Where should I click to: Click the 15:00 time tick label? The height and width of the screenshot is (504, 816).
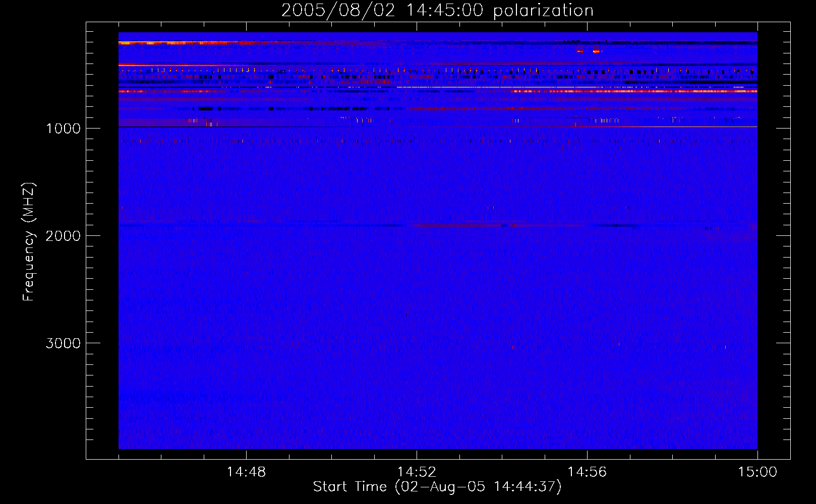point(757,472)
